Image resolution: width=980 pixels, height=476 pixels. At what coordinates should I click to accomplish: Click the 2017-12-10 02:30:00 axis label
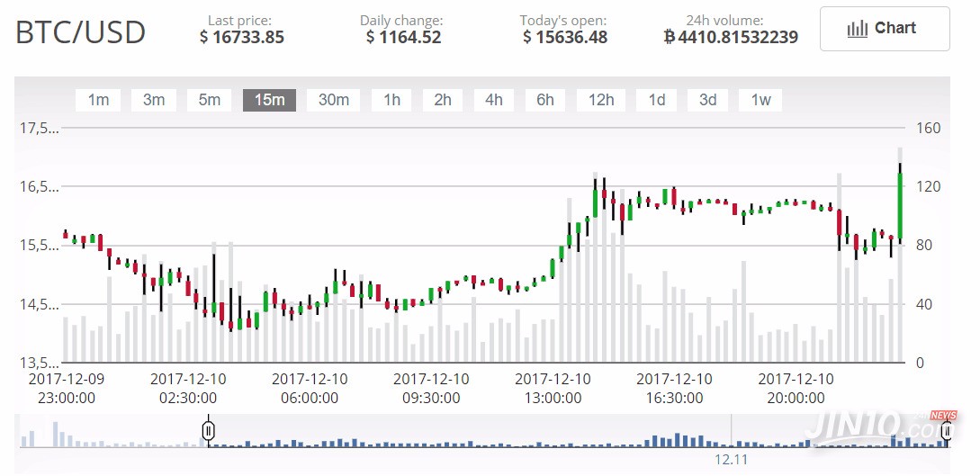point(189,388)
